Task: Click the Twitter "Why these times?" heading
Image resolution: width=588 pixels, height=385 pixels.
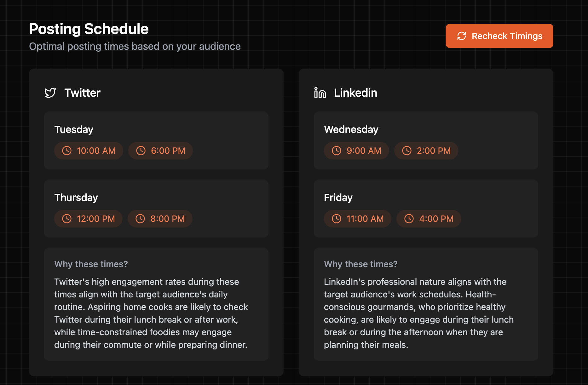Action: [x=91, y=264]
